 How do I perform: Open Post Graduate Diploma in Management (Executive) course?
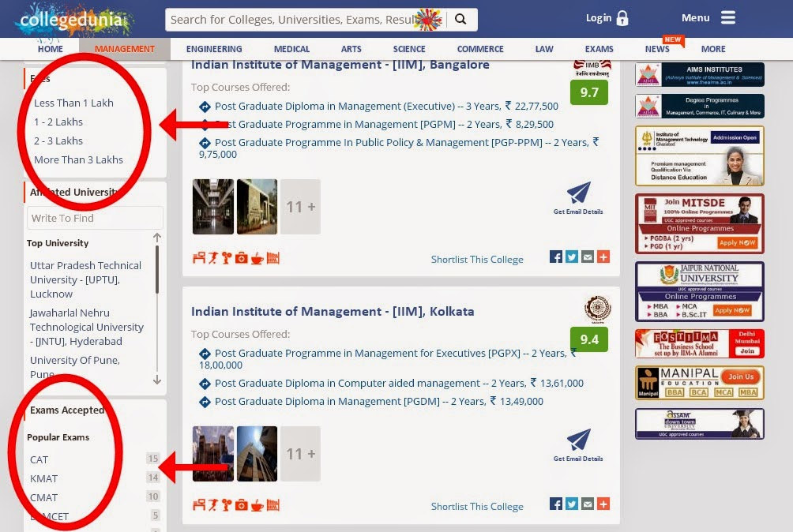(386, 106)
